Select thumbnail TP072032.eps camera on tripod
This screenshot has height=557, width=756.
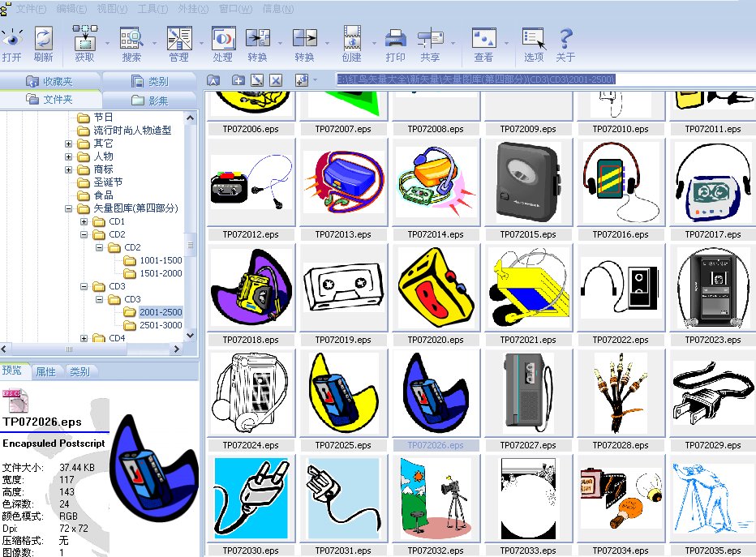coord(436,498)
